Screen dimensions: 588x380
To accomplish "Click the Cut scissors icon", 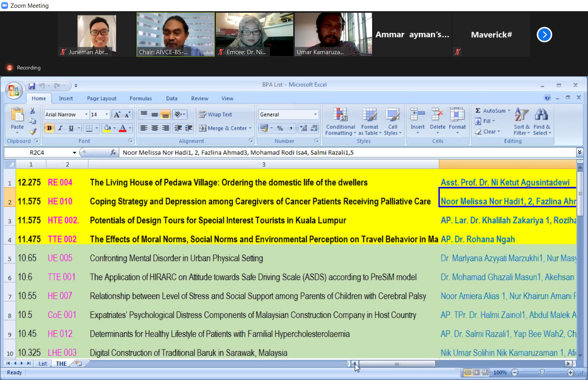I will pyautogui.click(x=32, y=111).
